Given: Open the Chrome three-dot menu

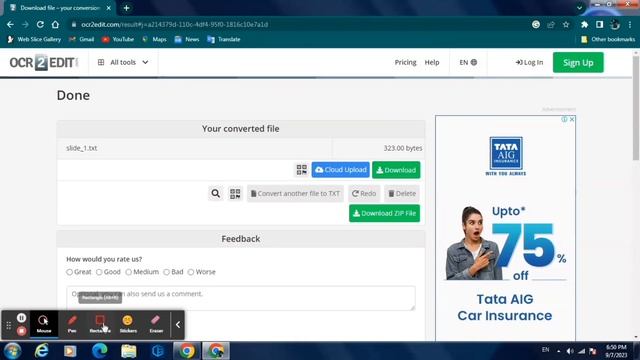Looking at the screenshot, I should pos(630,24).
